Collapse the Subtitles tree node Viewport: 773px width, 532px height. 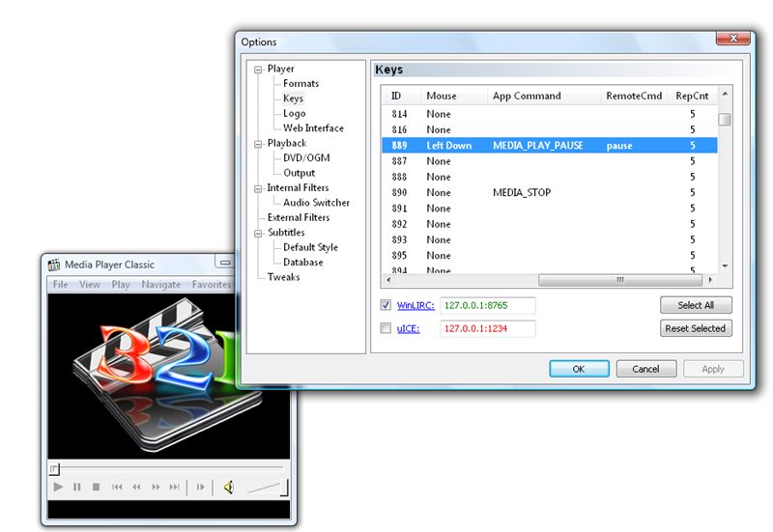tap(258, 233)
